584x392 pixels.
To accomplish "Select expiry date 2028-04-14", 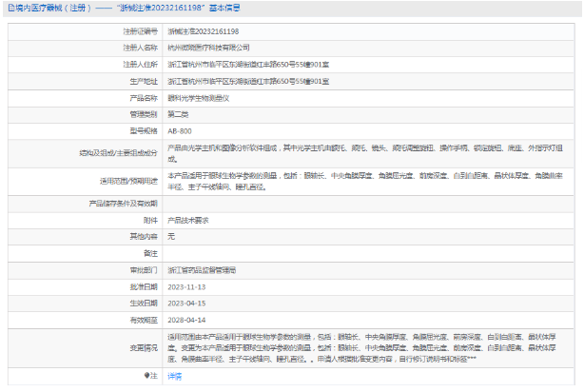I will pos(186,319).
